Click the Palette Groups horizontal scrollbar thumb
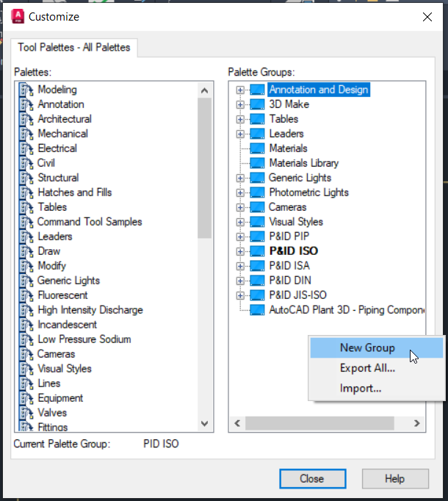 319,423
